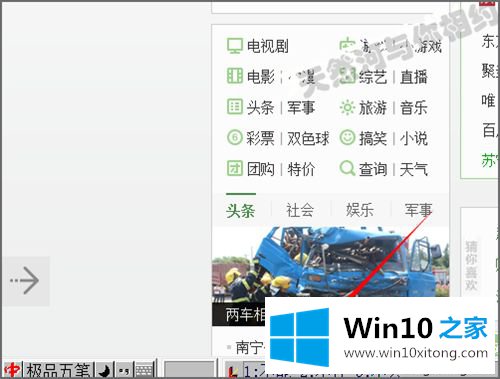This screenshot has width=500, height=379.
Task: Switch to the 社会 news tab
Action: tap(300, 210)
